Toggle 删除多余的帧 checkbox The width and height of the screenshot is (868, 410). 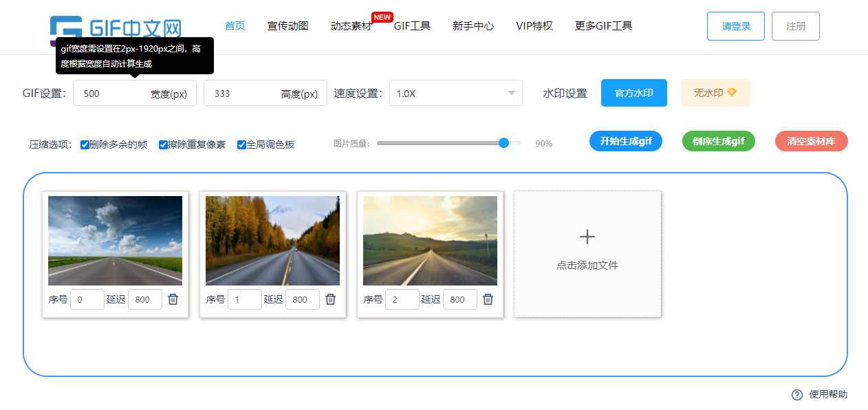coord(85,144)
